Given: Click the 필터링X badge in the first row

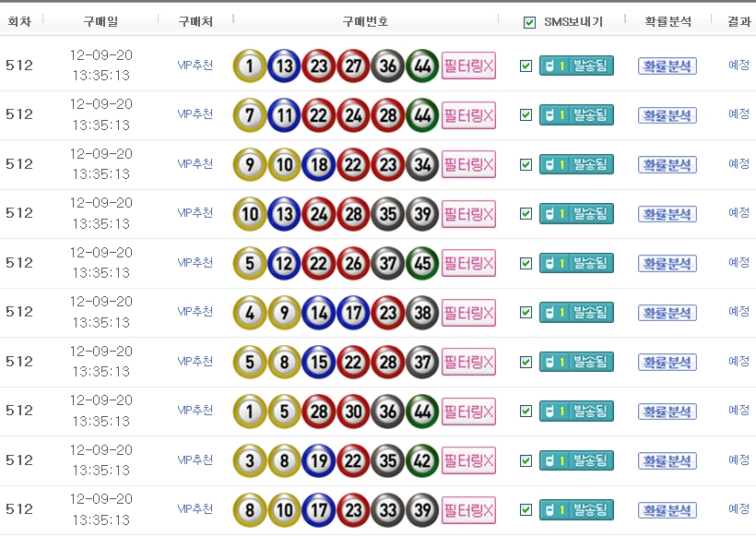Looking at the screenshot, I should pyautogui.click(x=468, y=66).
